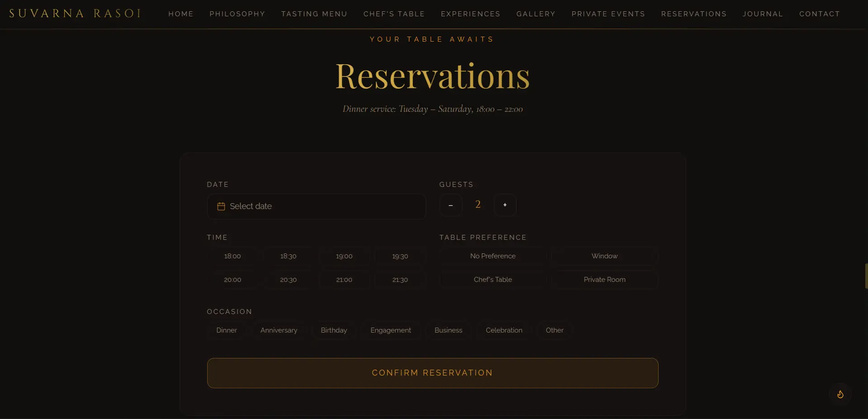Select the 18:00 time slot

coord(232,256)
